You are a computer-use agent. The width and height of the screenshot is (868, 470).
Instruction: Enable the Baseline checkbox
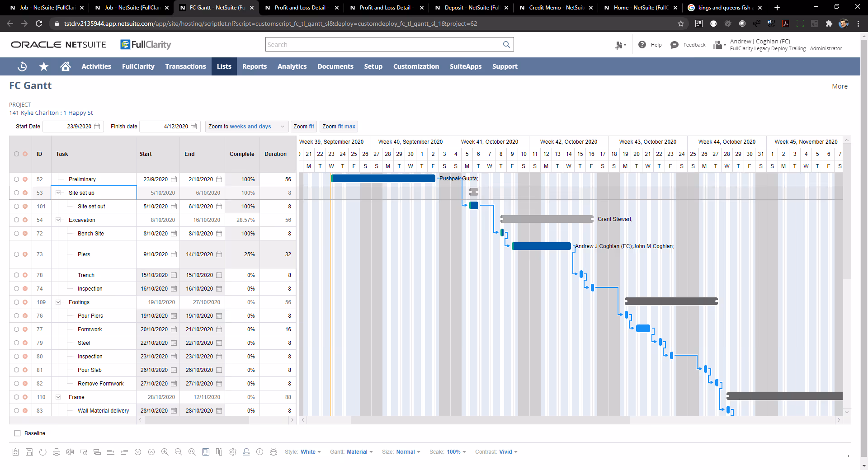coord(17,433)
